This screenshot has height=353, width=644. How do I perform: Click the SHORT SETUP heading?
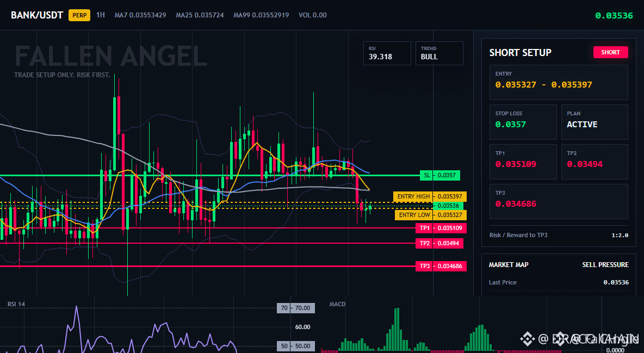[x=521, y=53]
